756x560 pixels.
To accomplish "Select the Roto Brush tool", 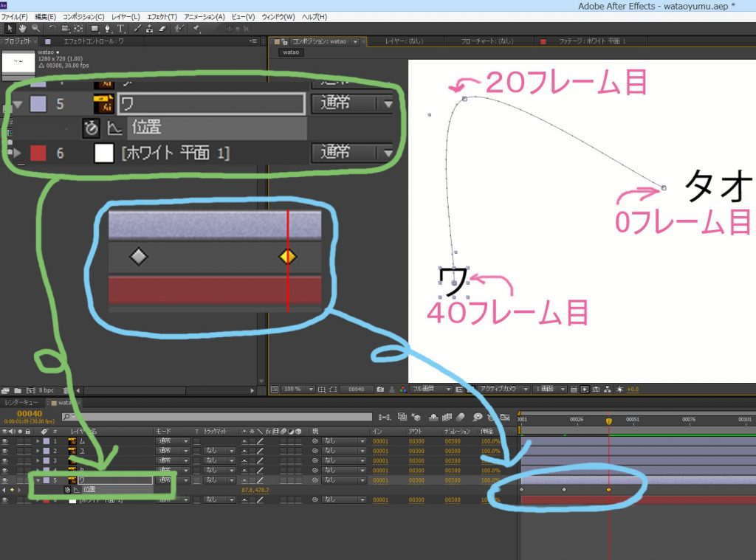I will (x=179, y=29).
